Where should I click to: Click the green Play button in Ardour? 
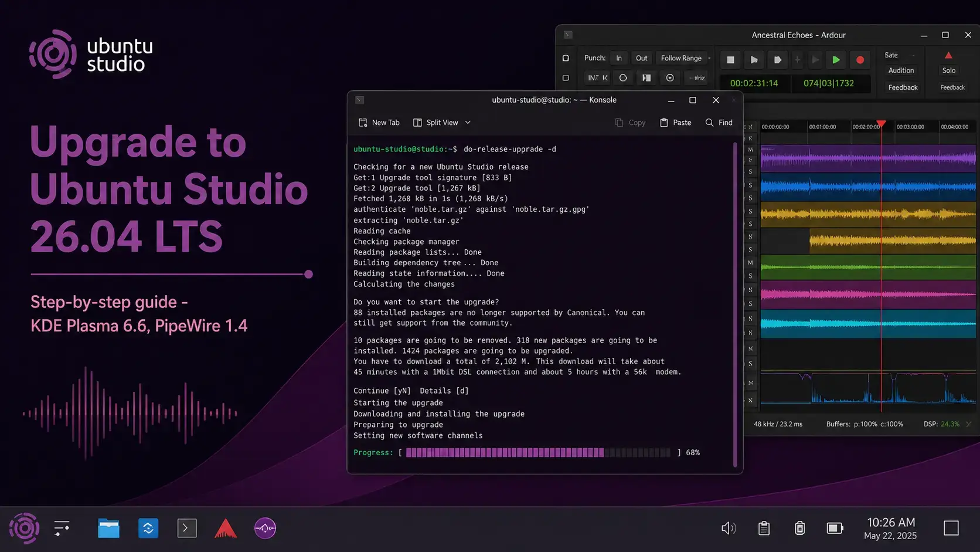coord(836,60)
